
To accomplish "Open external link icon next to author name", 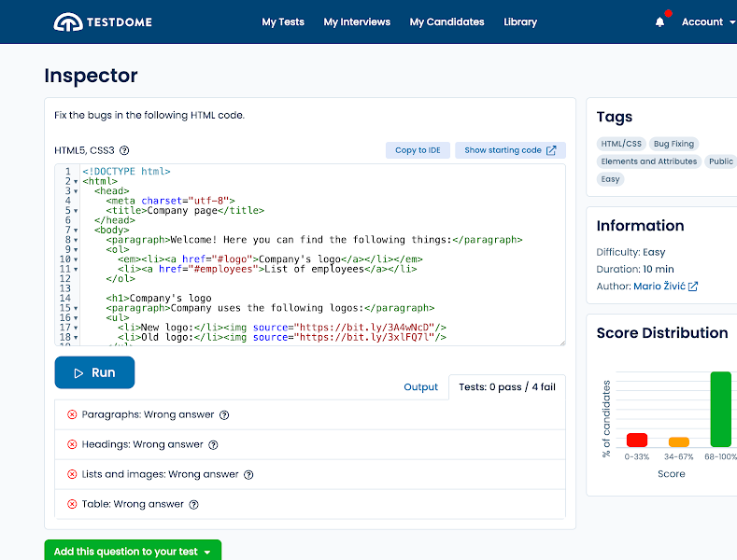I will (693, 287).
